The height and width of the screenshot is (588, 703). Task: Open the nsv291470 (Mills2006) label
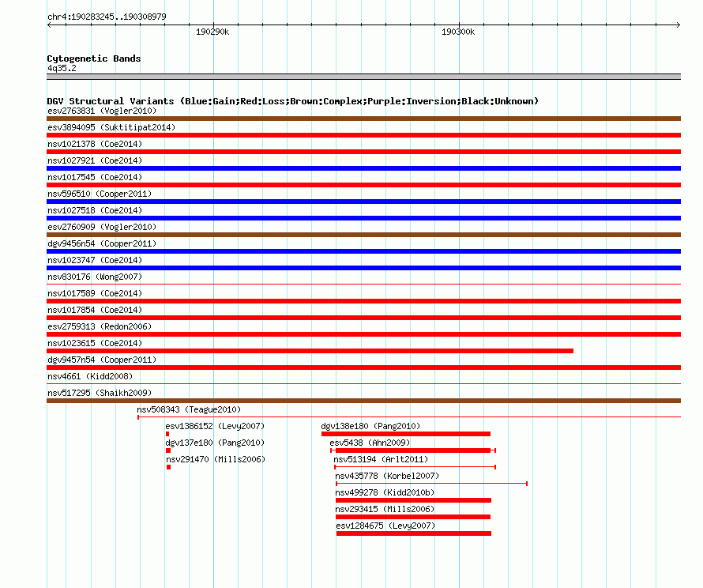pos(216,459)
